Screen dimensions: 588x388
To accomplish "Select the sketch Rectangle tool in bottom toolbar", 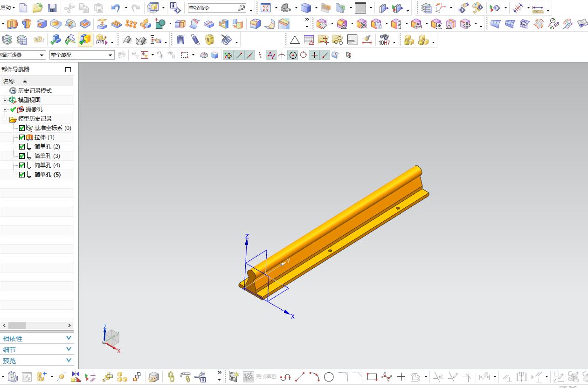I will tap(372, 377).
